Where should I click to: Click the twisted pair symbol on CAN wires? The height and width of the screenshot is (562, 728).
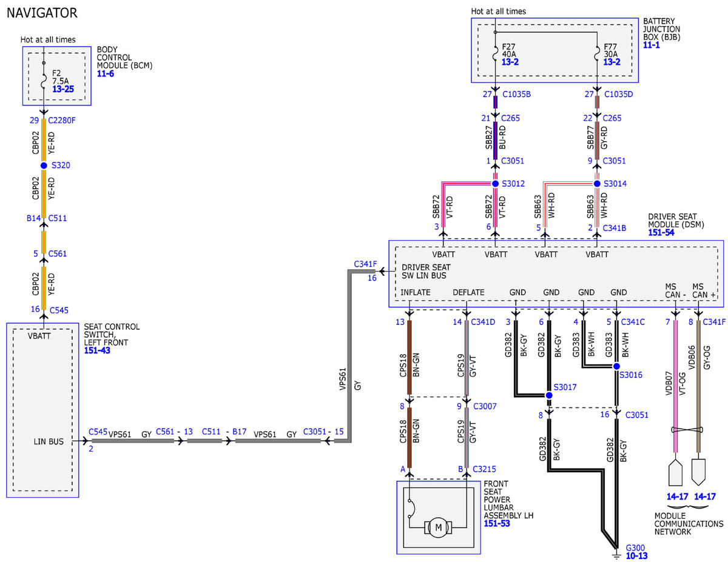pyautogui.click(x=686, y=430)
